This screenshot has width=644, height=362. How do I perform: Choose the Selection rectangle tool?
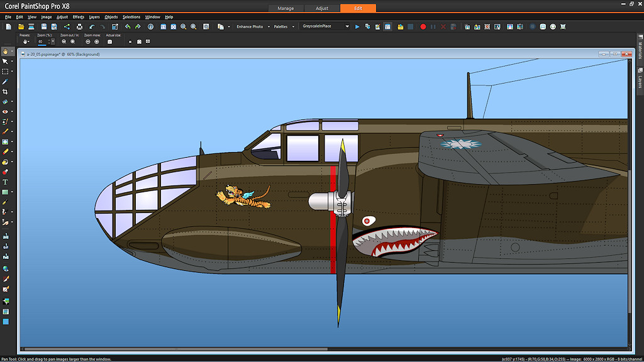(x=5, y=72)
